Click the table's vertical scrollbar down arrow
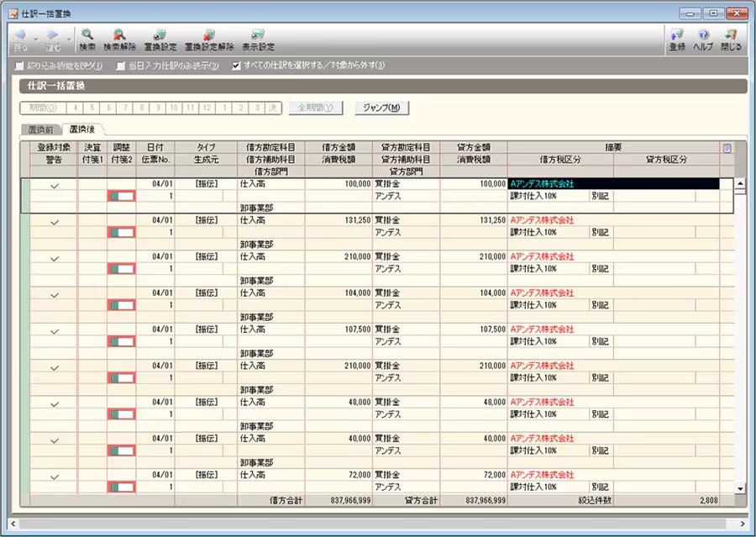The height and width of the screenshot is (537, 756). point(740,488)
